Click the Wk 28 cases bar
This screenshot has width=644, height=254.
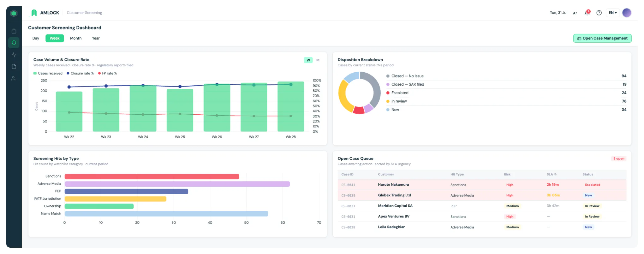click(x=291, y=106)
